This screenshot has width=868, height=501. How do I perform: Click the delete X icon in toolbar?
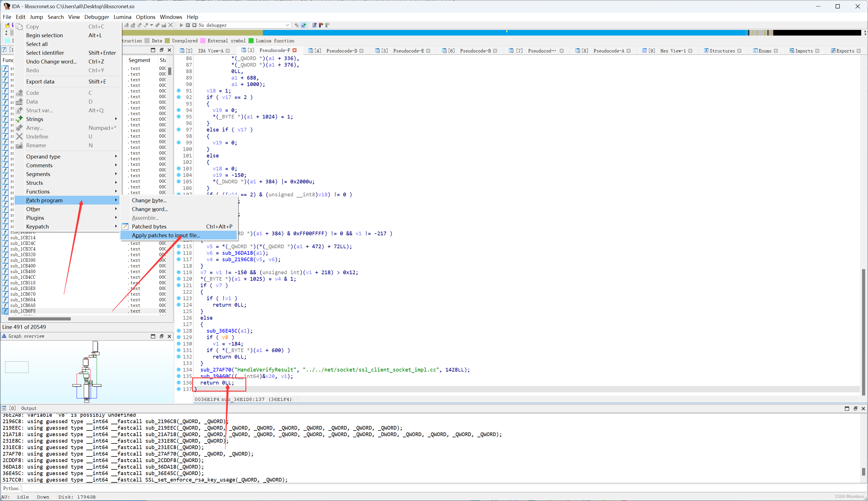click(171, 25)
